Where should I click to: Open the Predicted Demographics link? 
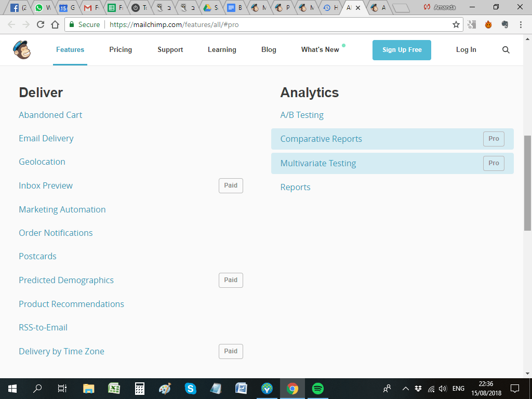coord(66,280)
